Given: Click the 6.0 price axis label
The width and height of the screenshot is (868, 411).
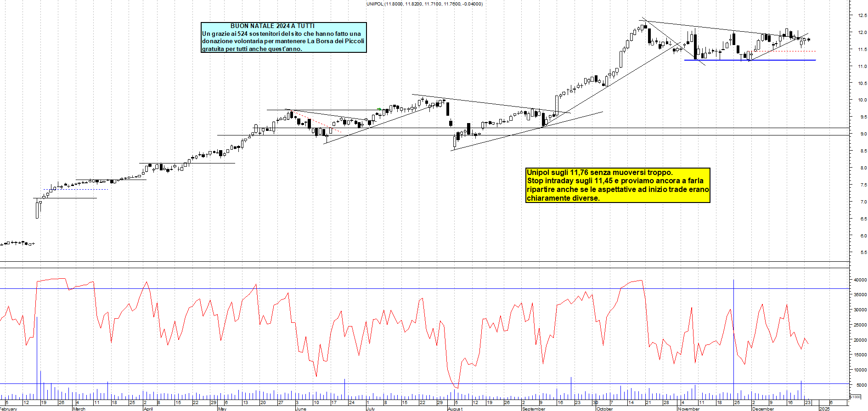Looking at the screenshot, I should pyautogui.click(x=863, y=236).
